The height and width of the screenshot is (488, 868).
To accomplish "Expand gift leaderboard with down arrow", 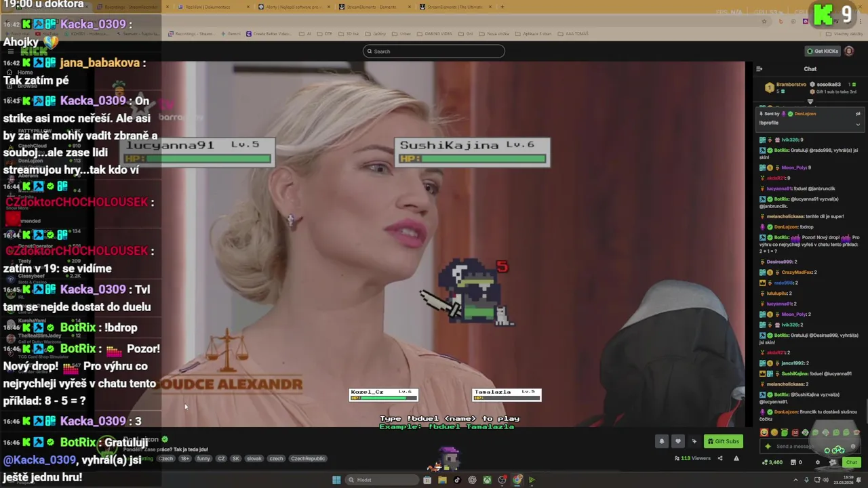I will click(810, 101).
